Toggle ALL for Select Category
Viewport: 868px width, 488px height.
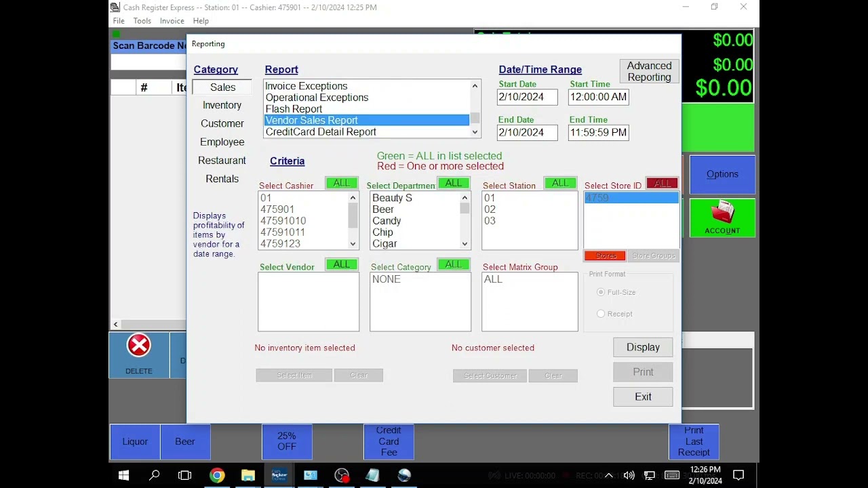pyautogui.click(x=454, y=264)
